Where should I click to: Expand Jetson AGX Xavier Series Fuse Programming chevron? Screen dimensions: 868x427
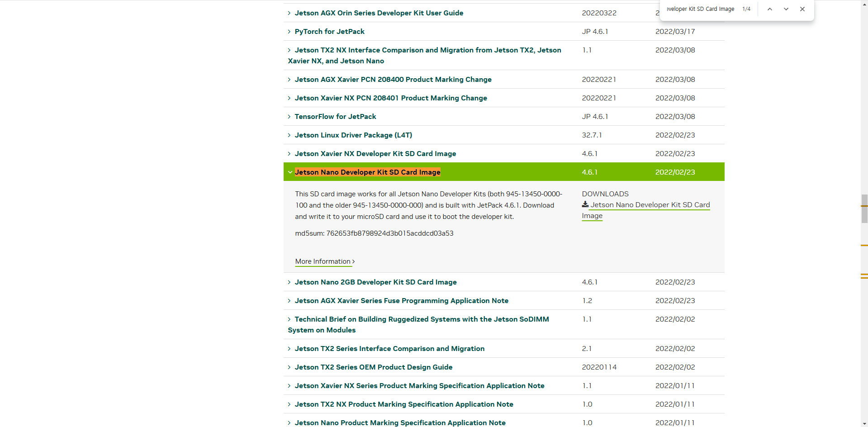tap(289, 301)
